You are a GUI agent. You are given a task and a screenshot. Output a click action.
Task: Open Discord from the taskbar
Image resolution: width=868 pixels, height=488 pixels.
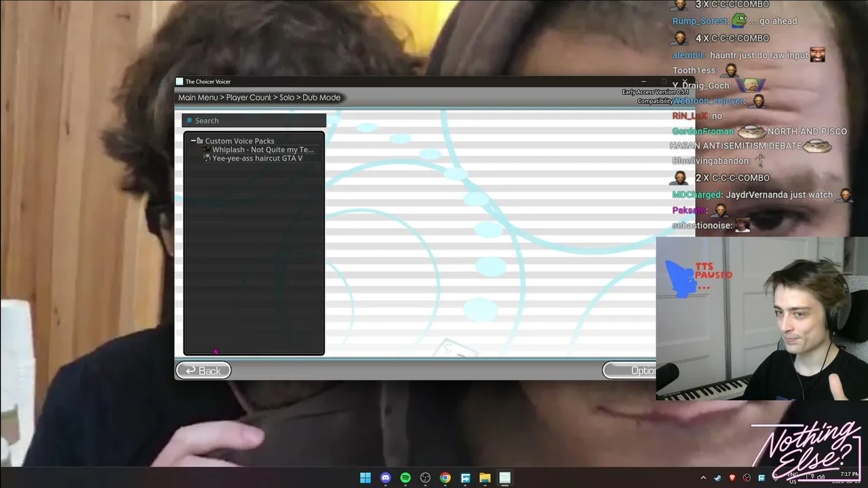pyautogui.click(x=385, y=478)
